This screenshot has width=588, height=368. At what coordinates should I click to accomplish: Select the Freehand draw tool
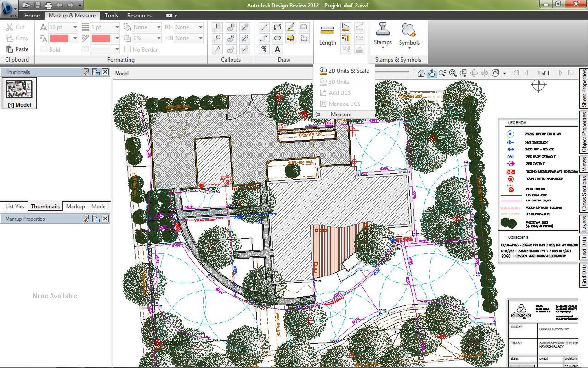coord(264,49)
